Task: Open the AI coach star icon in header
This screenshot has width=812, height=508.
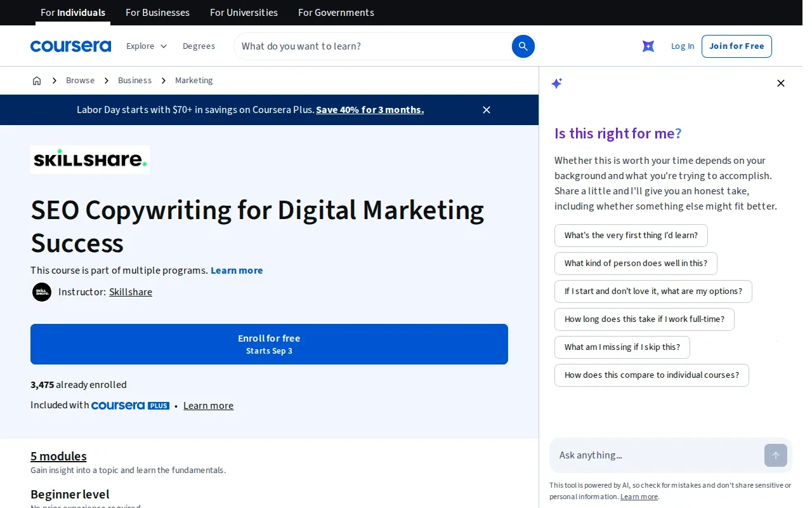Action: [648, 46]
